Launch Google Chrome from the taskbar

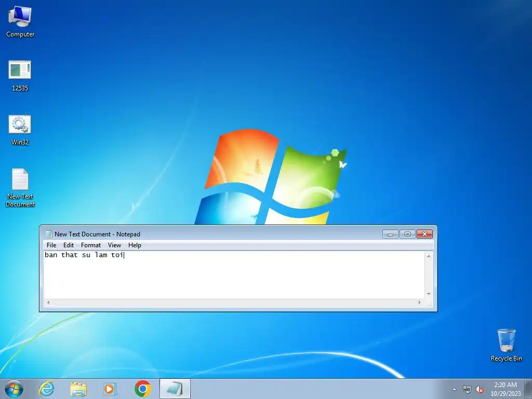coord(142,389)
